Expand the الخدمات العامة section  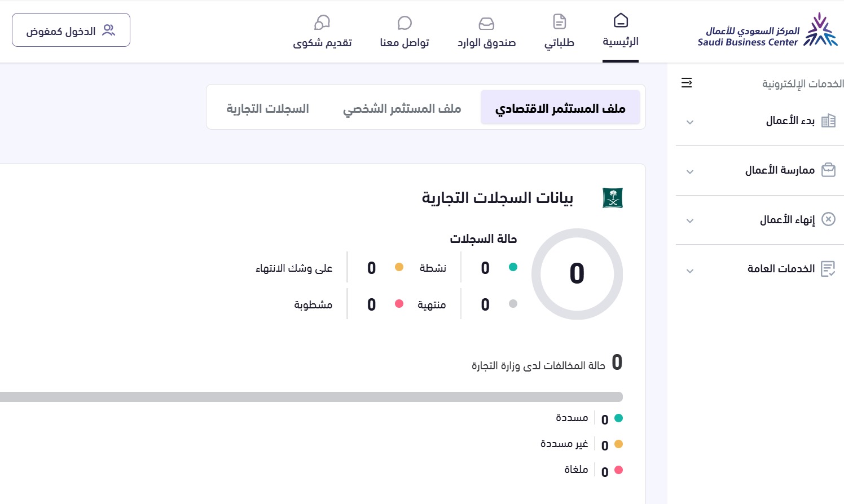[x=690, y=271]
